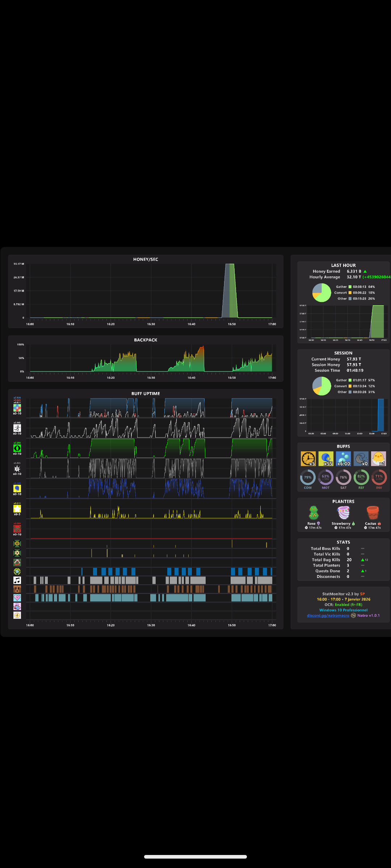Click the Current Honey value 57.93 T
The width and height of the screenshot is (391, 868).
pyautogui.click(x=354, y=359)
